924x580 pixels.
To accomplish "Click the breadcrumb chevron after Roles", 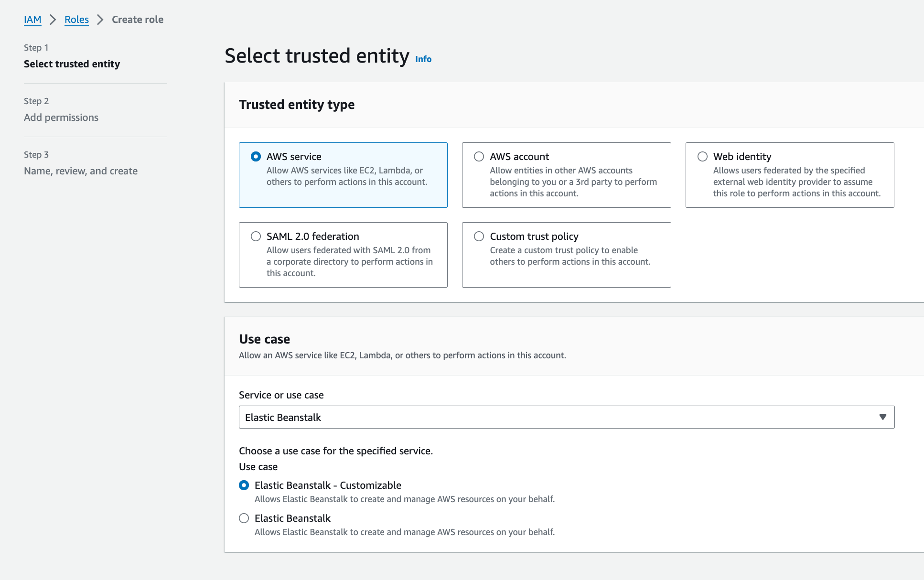I will click(100, 20).
